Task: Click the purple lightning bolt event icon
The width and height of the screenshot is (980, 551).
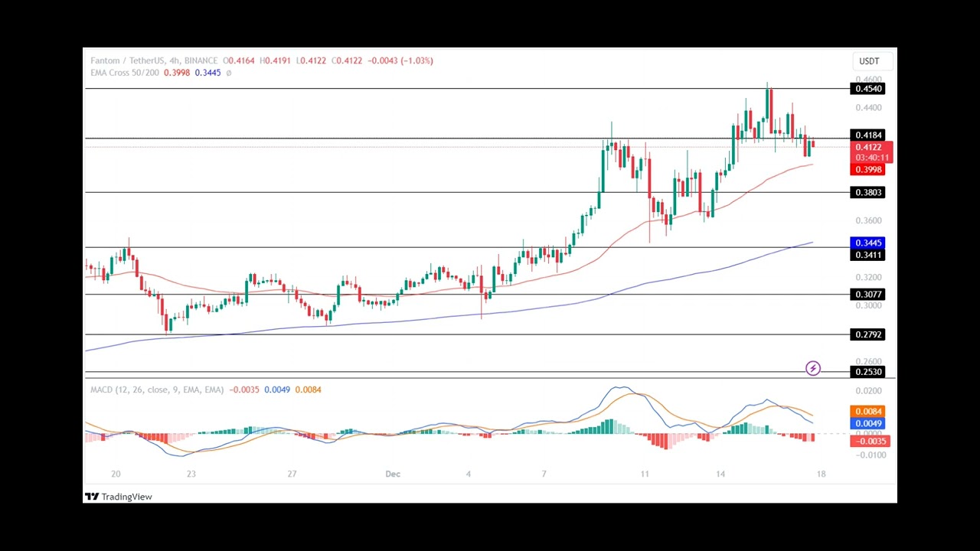Action: 813,369
